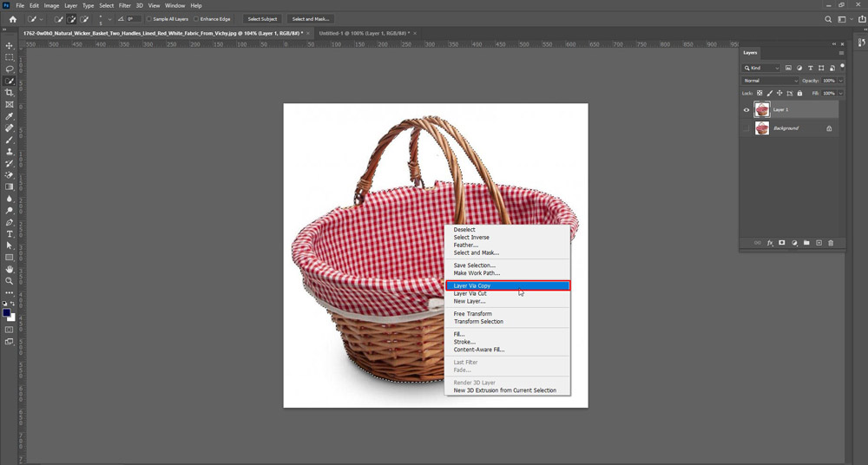Select the Zoom tool
868x465 pixels.
tap(10, 281)
